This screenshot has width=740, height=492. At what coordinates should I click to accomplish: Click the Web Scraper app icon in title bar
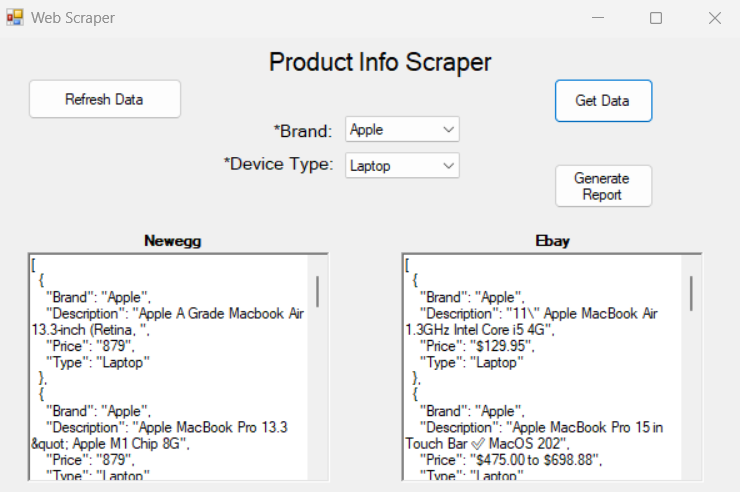click(x=15, y=17)
